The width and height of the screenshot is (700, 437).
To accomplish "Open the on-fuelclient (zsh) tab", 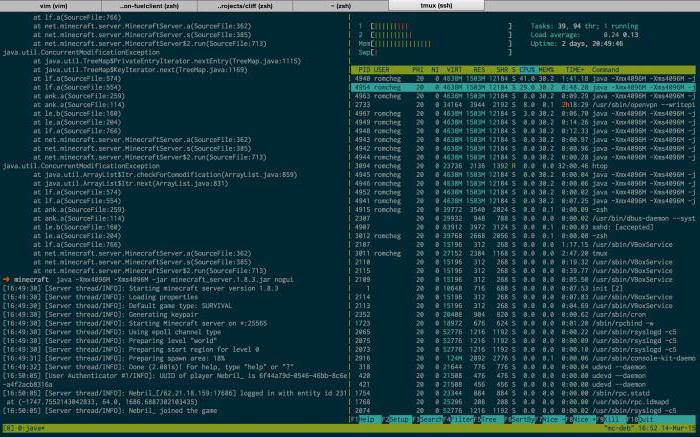I will [x=156, y=6].
